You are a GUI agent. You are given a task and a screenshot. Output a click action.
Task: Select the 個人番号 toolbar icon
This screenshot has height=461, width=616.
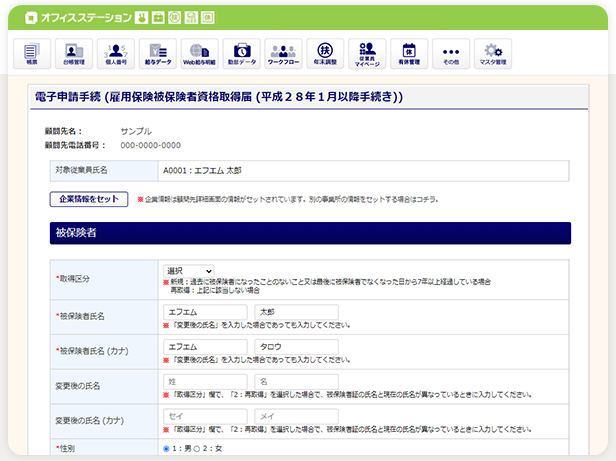pos(116,54)
